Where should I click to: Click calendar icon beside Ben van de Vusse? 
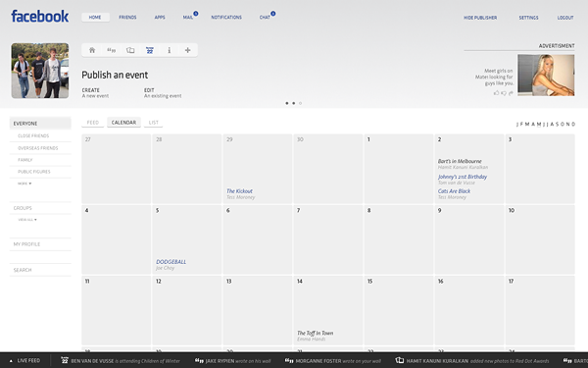pos(65,360)
